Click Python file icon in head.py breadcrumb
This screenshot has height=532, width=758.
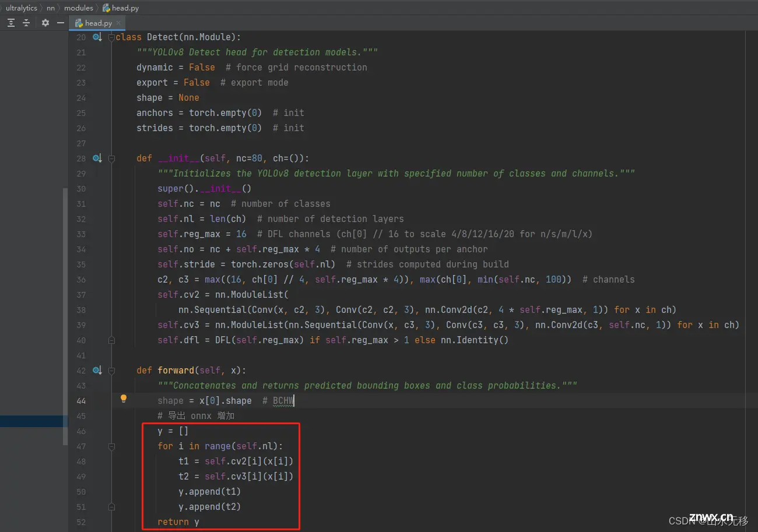[x=106, y=8]
